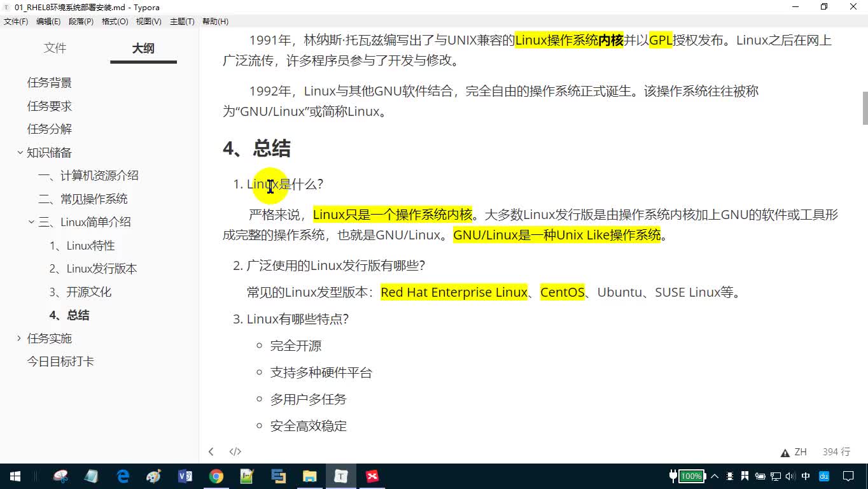Select the 大纲 sidebar tab

click(x=143, y=48)
